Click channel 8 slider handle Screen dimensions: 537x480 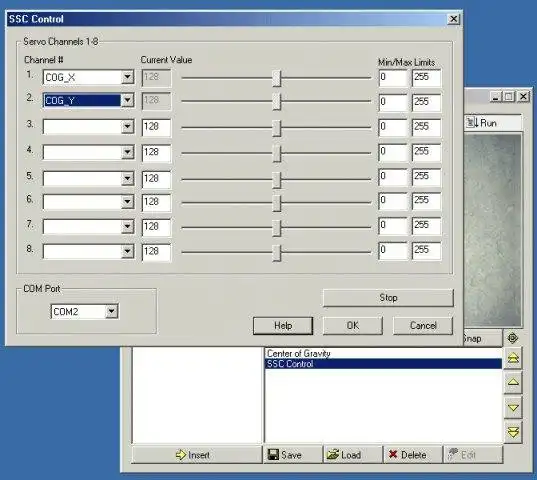coord(277,253)
